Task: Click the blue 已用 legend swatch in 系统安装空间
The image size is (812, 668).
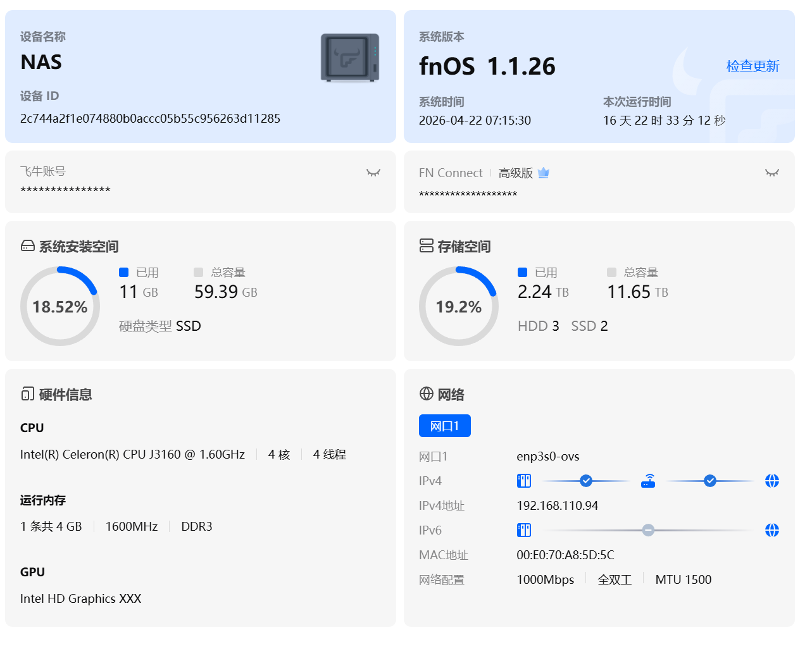Action: (124, 272)
